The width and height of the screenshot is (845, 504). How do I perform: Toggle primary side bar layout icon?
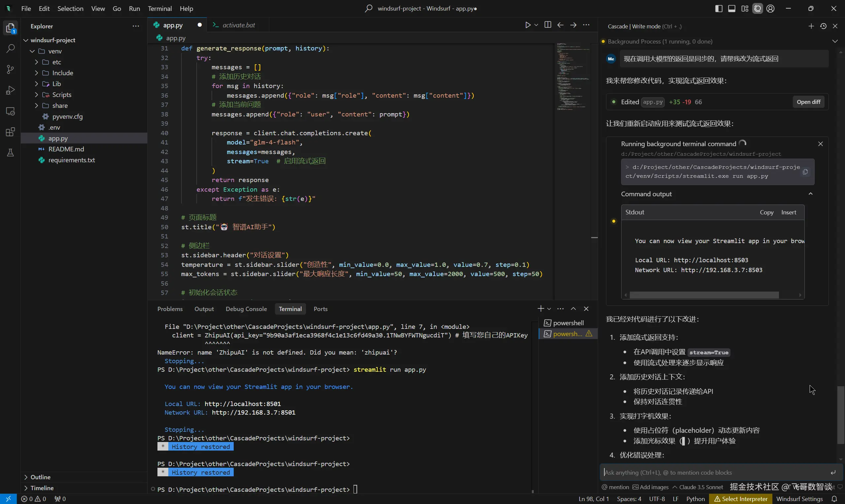[719, 9]
